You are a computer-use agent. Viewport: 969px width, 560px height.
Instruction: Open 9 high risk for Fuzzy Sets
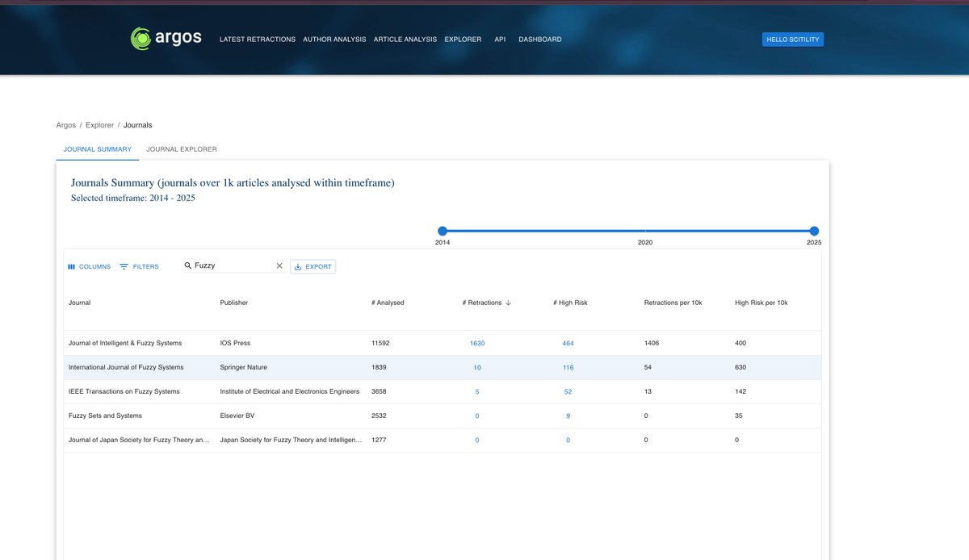tap(568, 416)
